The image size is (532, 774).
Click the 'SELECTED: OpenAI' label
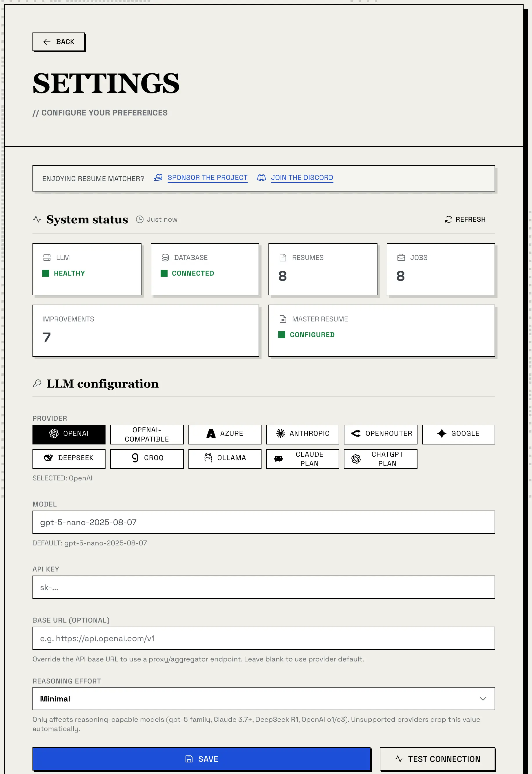(x=62, y=478)
